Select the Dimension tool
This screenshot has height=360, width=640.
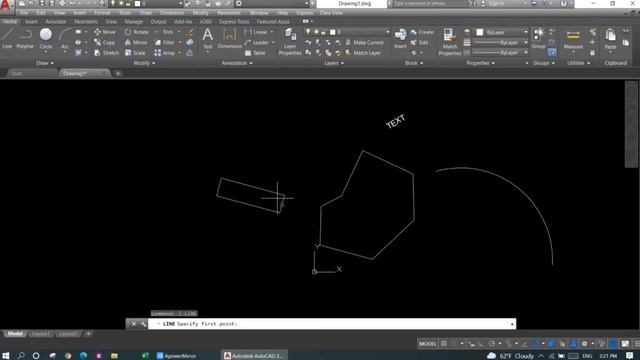pyautogui.click(x=229, y=39)
